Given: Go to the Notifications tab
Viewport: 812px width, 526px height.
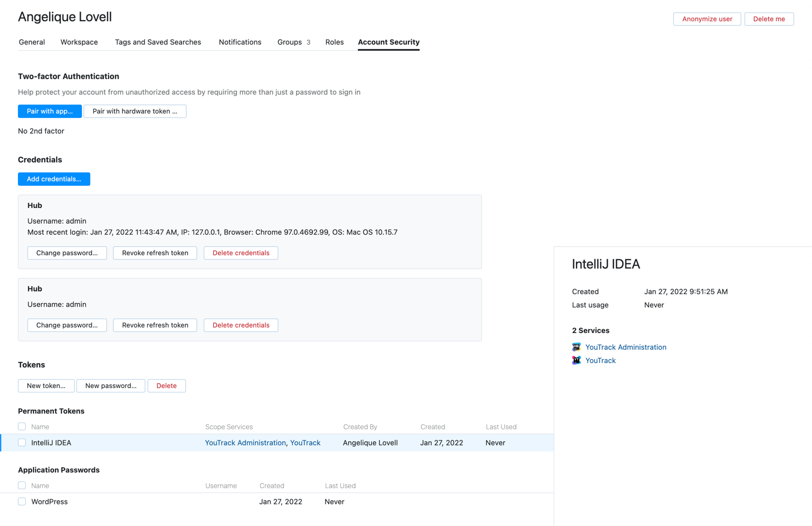Looking at the screenshot, I should pyautogui.click(x=240, y=42).
